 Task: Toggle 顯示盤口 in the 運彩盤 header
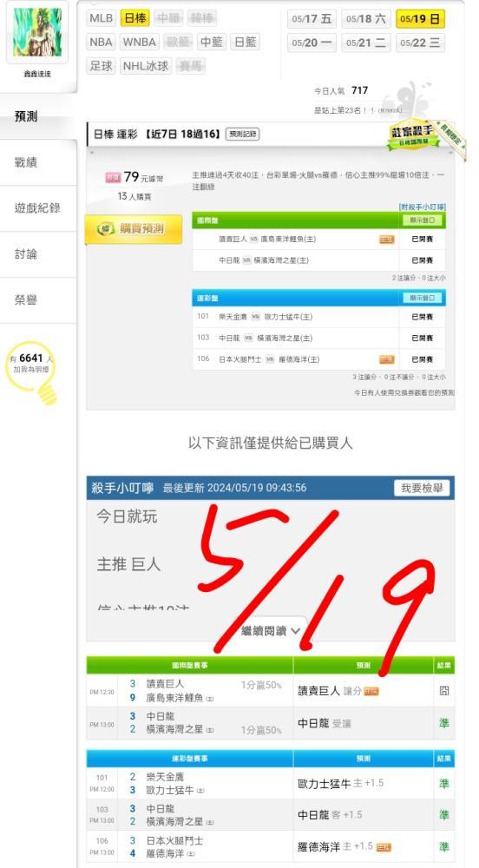pyautogui.click(x=422, y=298)
